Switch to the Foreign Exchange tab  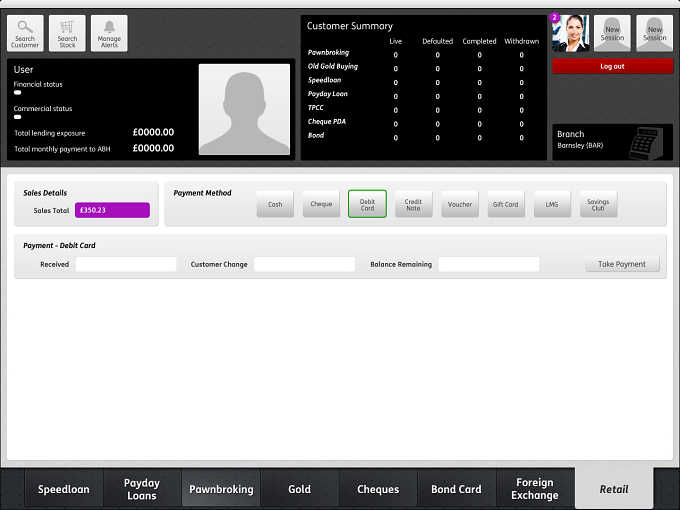535,489
